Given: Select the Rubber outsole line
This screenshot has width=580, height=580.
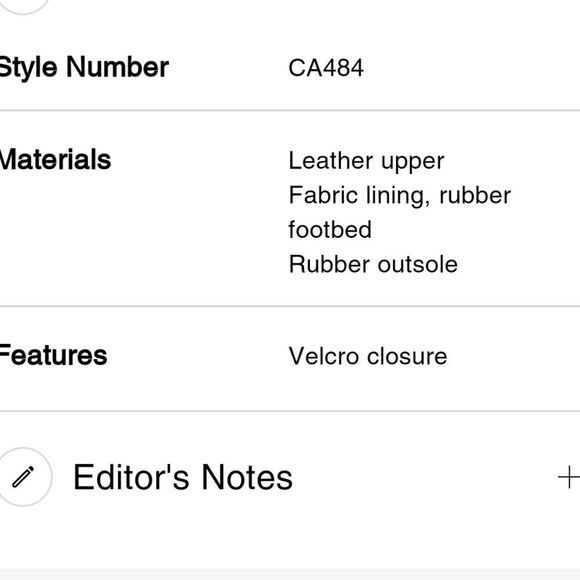Looking at the screenshot, I should pyautogui.click(x=373, y=264).
